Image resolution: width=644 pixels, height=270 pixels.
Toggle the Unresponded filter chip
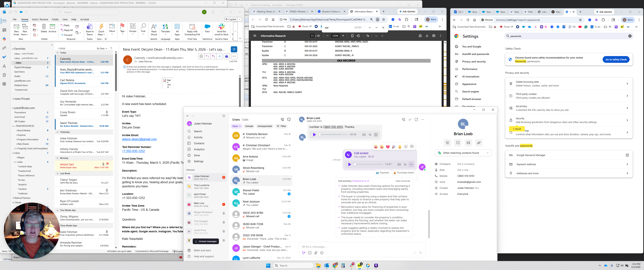click(x=265, y=126)
